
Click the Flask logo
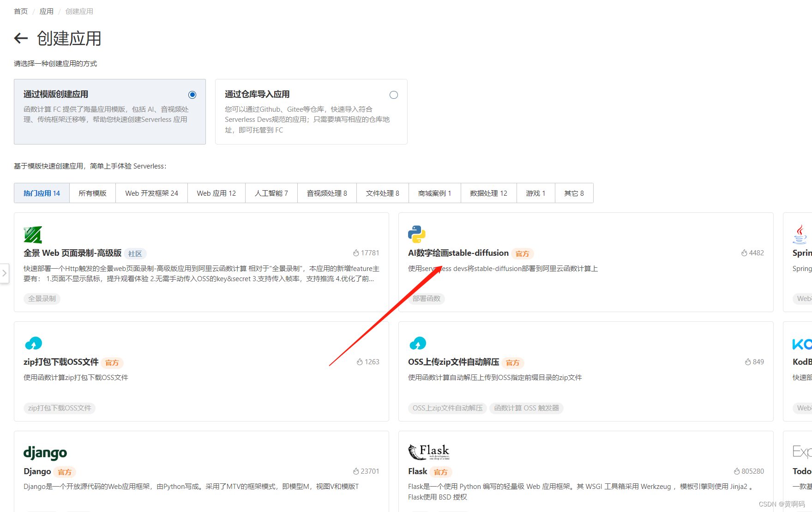(x=429, y=452)
